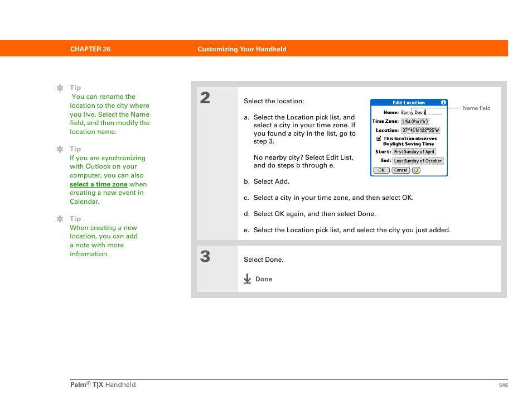Screen dimensions: 532x412
Task: Click the 'Name field' callout label
Action: (x=476, y=108)
